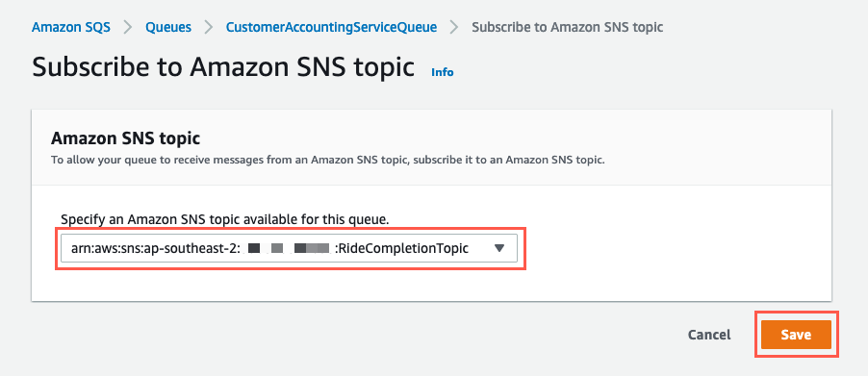The height and width of the screenshot is (376, 868).
Task: Click the 'Amazon SNS topic' panel heading
Action: (125, 138)
